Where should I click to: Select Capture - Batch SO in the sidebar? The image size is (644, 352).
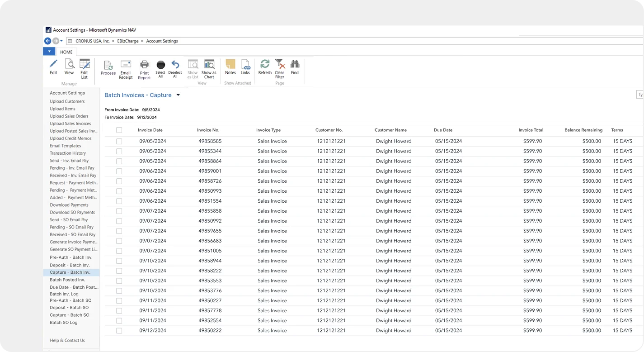click(x=70, y=315)
